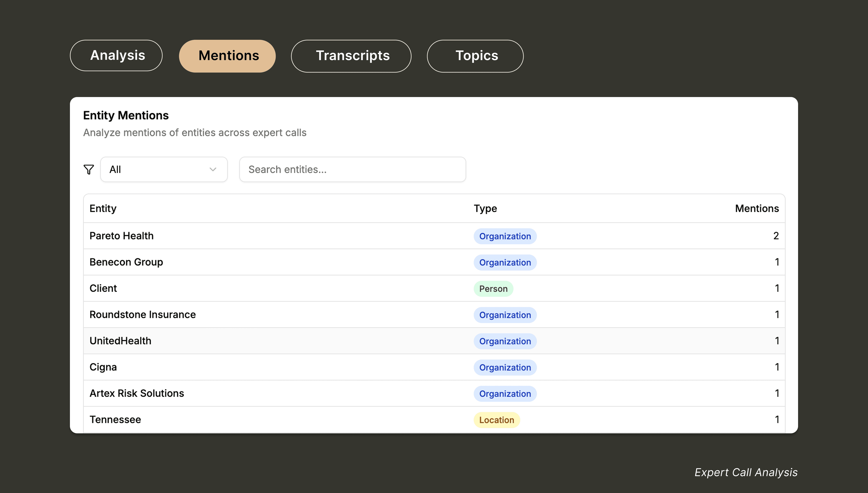Switch to the Analysis tab

[116, 55]
